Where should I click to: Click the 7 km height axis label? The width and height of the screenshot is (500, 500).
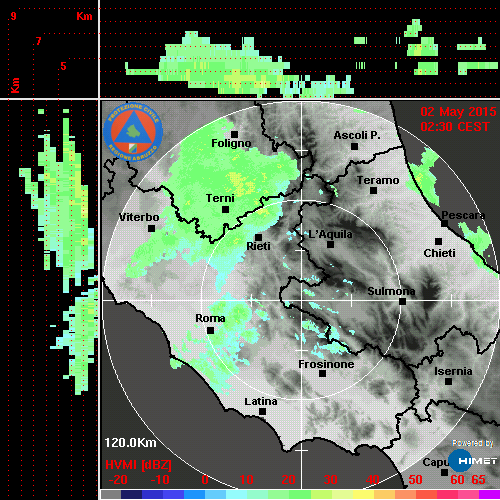click(39, 41)
